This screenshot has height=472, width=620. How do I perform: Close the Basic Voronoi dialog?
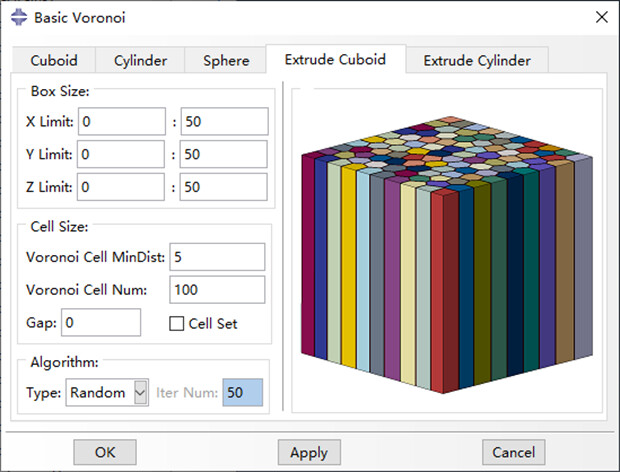(601, 17)
